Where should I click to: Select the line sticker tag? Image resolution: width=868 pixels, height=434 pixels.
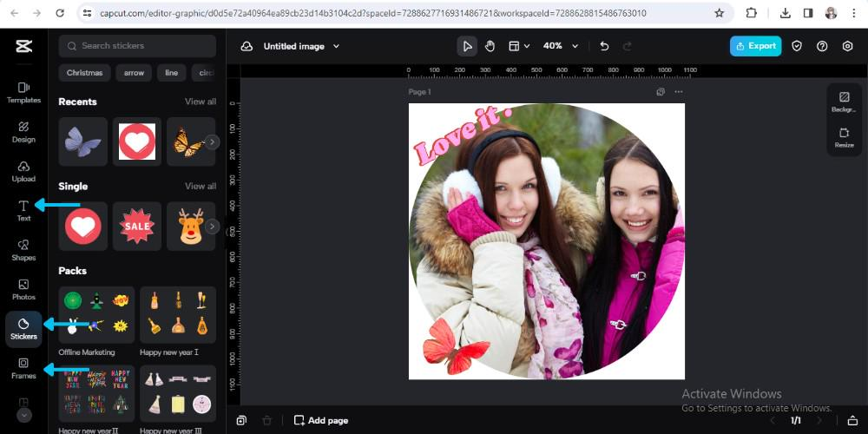click(x=172, y=73)
